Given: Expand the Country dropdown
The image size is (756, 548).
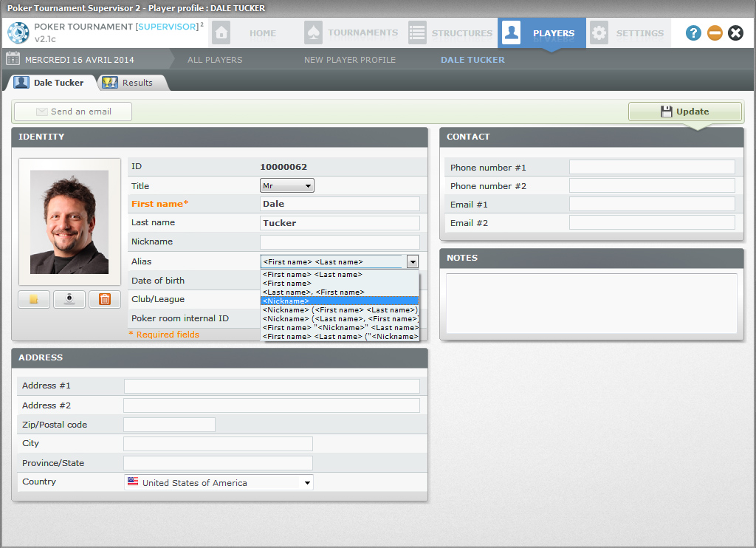Looking at the screenshot, I should coord(307,483).
